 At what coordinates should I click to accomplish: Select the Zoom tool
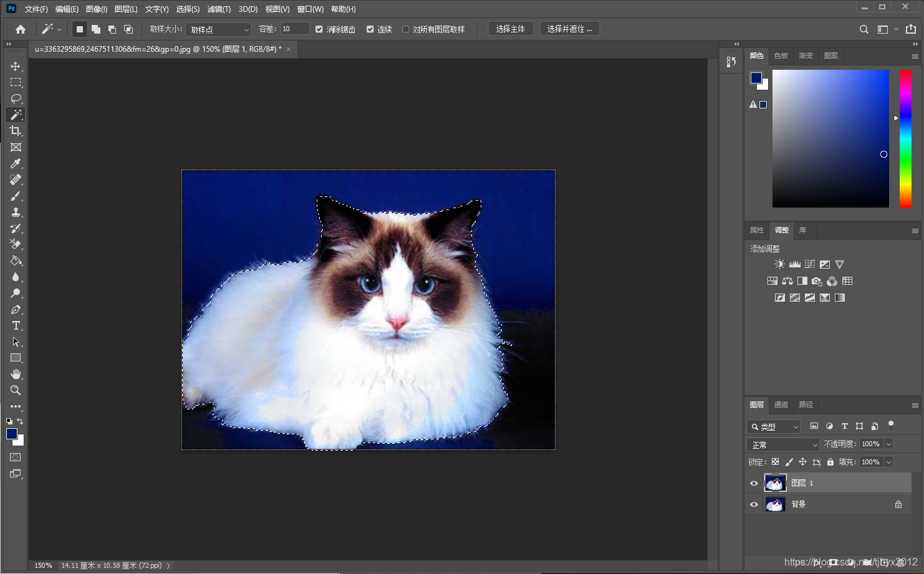point(16,390)
